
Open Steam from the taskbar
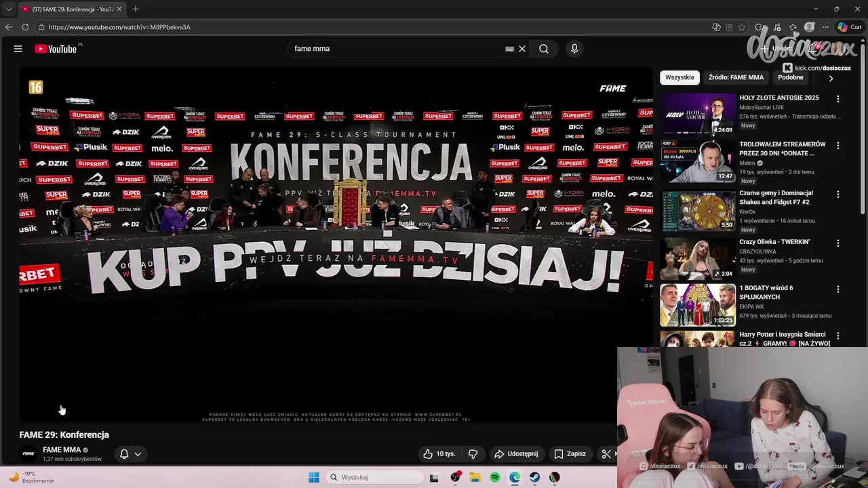(x=535, y=477)
